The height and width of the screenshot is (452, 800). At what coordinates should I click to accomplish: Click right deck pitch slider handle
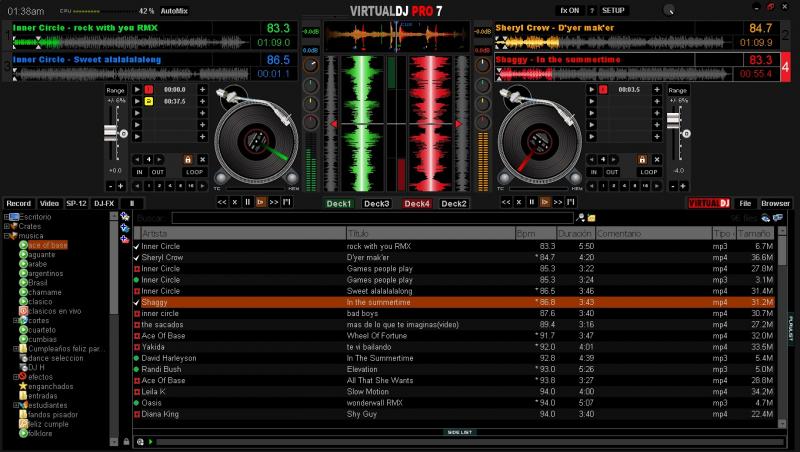tap(673, 120)
